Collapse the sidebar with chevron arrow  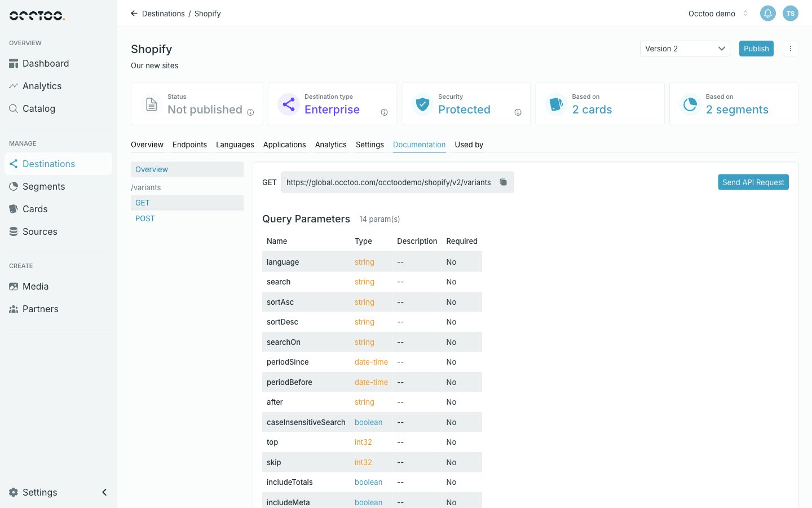pos(104,492)
